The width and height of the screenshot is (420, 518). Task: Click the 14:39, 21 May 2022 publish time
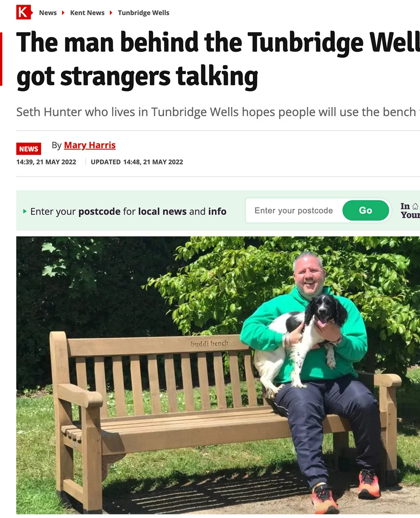click(x=46, y=162)
